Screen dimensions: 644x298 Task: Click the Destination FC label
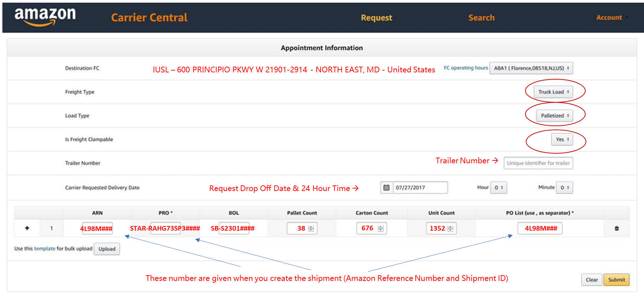click(82, 68)
